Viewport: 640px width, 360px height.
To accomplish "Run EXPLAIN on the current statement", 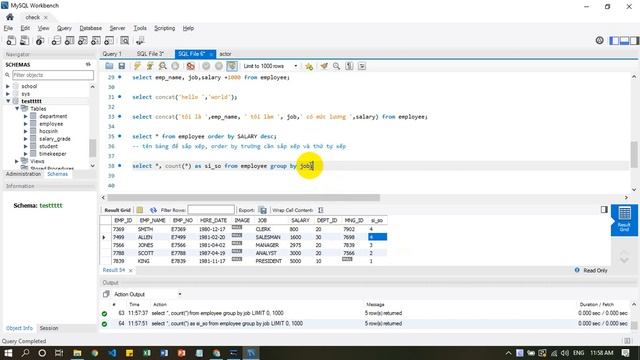I will (x=162, y=66).
